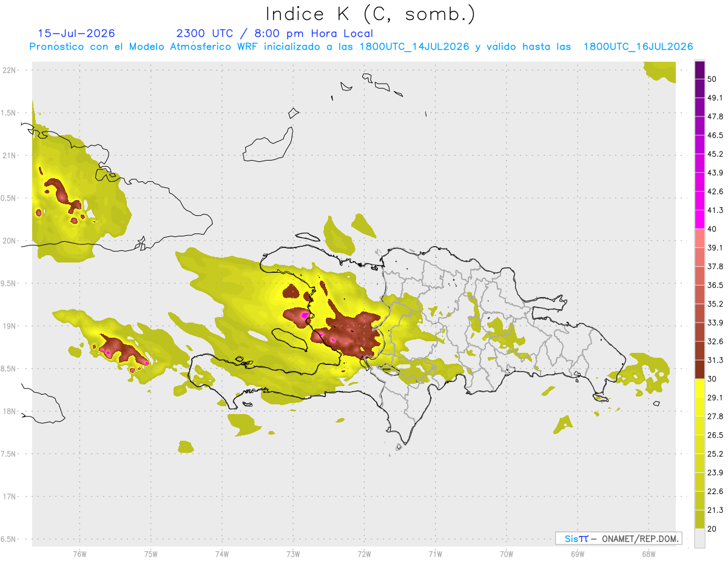Viewport: 728px width, 562px height.
Task: Click the legend value "27.8"
Action: coord(715,416)
